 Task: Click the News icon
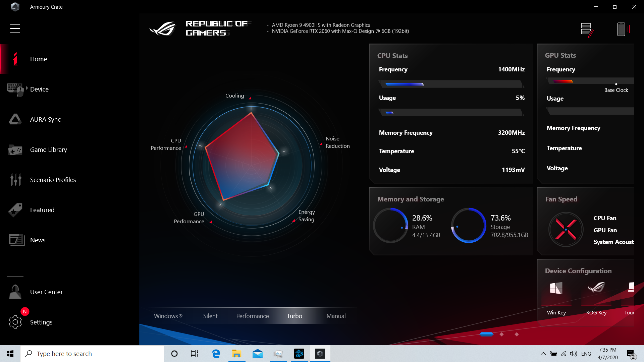tap(16, 240)
